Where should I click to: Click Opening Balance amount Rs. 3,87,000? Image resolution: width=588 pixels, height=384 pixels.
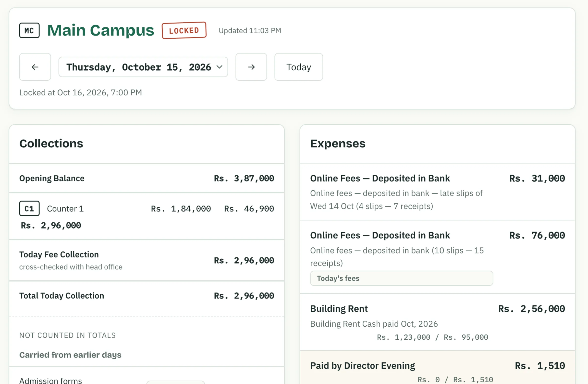(x=244, y=178)
